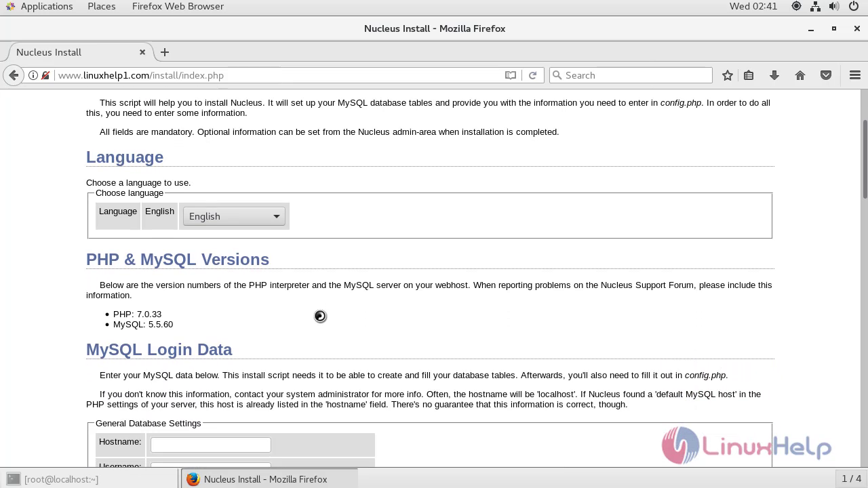Screen dimensions: 868x488
Task: Click the search magnifier icon
Action: point(557,75)
